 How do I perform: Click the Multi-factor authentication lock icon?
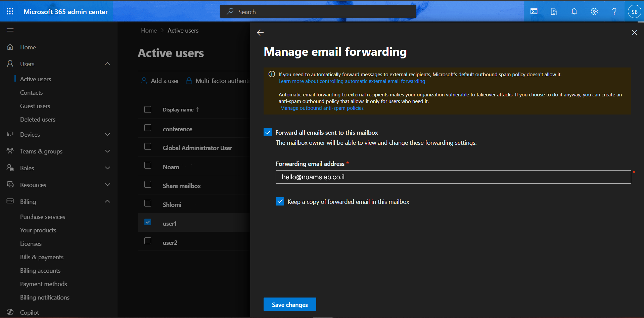click(189, 81)
